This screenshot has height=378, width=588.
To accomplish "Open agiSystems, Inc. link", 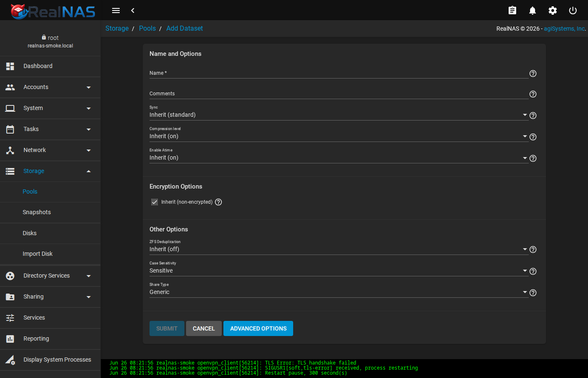I will pyautogui.click(x=564, y=29).
